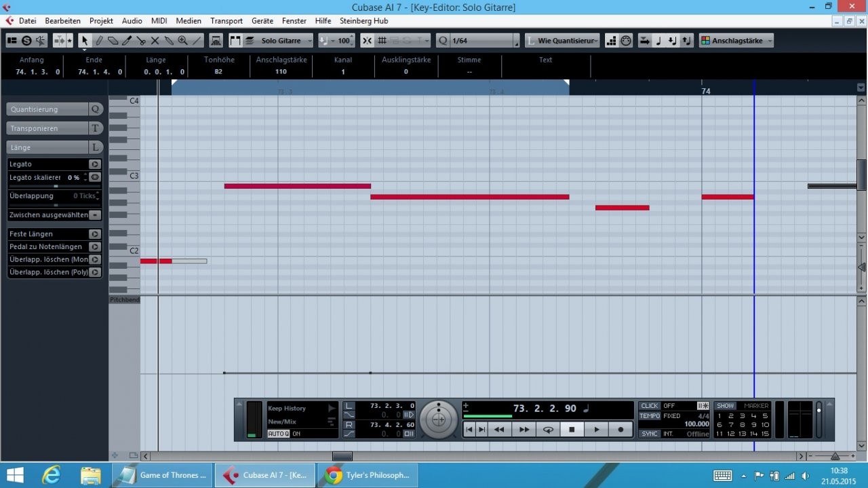
Task: Apply the Legato function
Action: [x=95, y=164]
